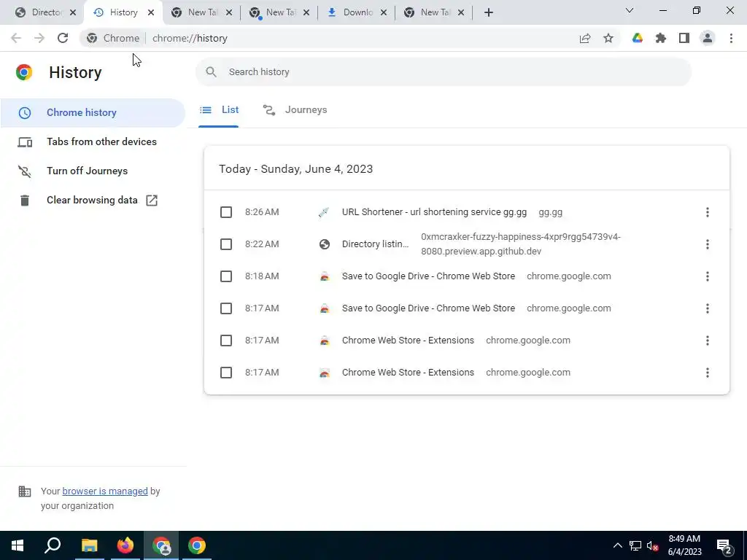Screen dimensions: 747x560
Task: Bookmark this tab with the star icon
Action: tap(608, 38)
